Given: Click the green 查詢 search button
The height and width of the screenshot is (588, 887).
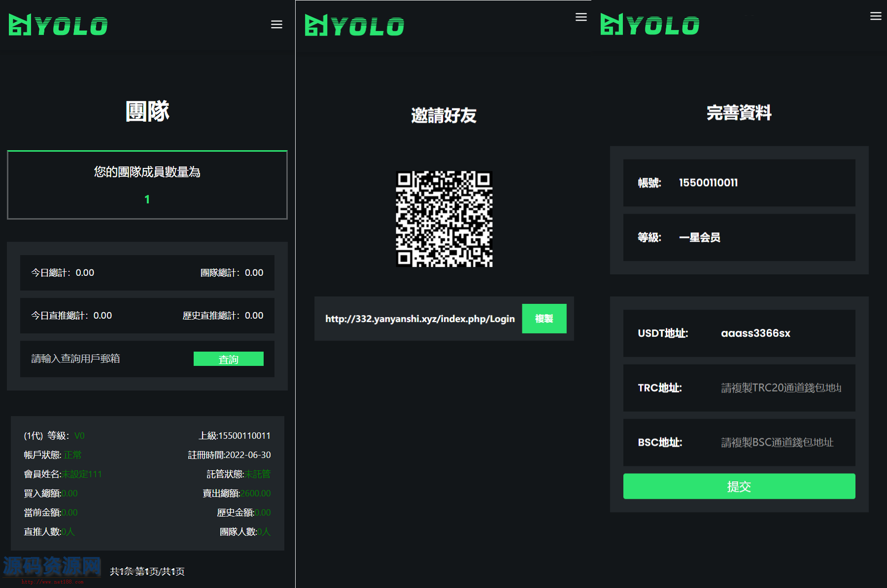Looking at the screenshot, I should [x=228, y=359].
